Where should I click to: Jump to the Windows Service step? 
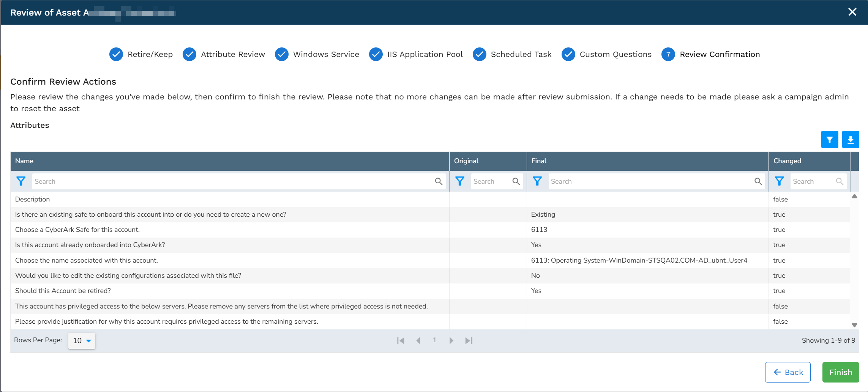click(317, 54)
